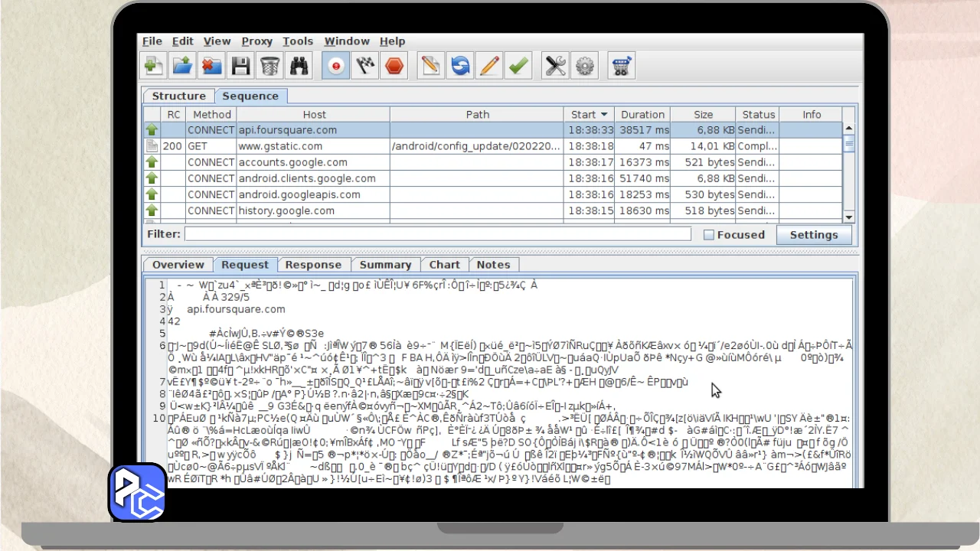Open Find with the binoculars icon

pos(299,67)
